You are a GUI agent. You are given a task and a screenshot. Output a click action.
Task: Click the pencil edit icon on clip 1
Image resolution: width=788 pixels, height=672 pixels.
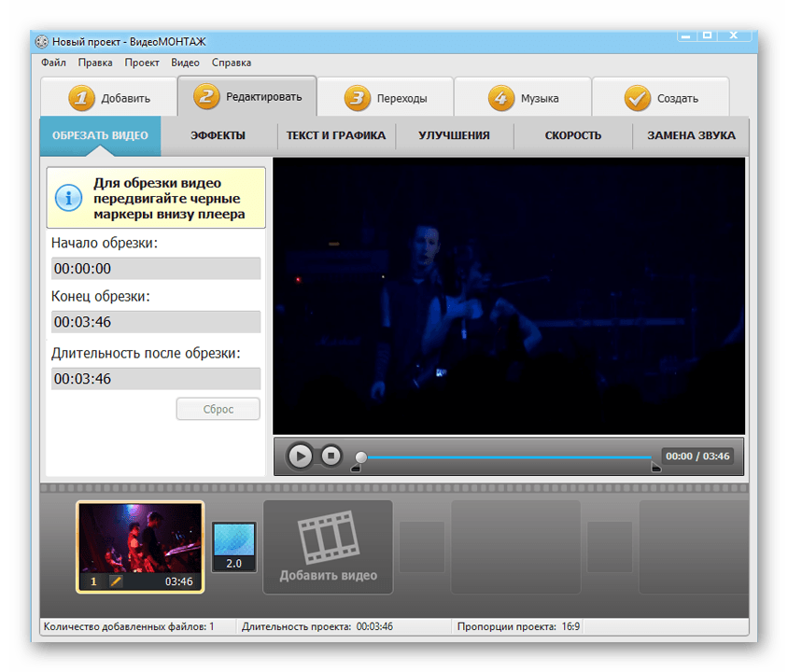117,581
